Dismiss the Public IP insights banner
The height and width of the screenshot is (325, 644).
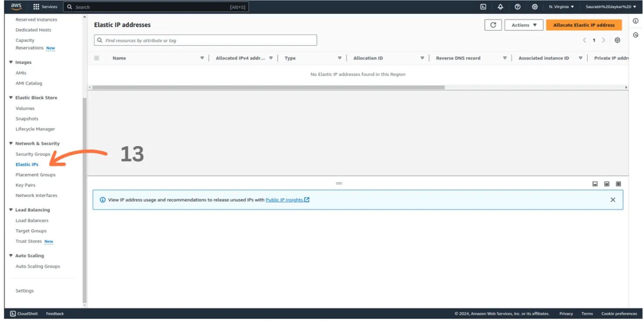pos(613,200)
